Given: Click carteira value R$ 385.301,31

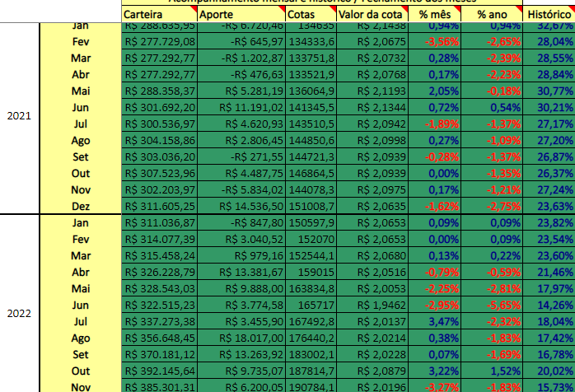Looking at the screenshot, I should pos(160,386).
